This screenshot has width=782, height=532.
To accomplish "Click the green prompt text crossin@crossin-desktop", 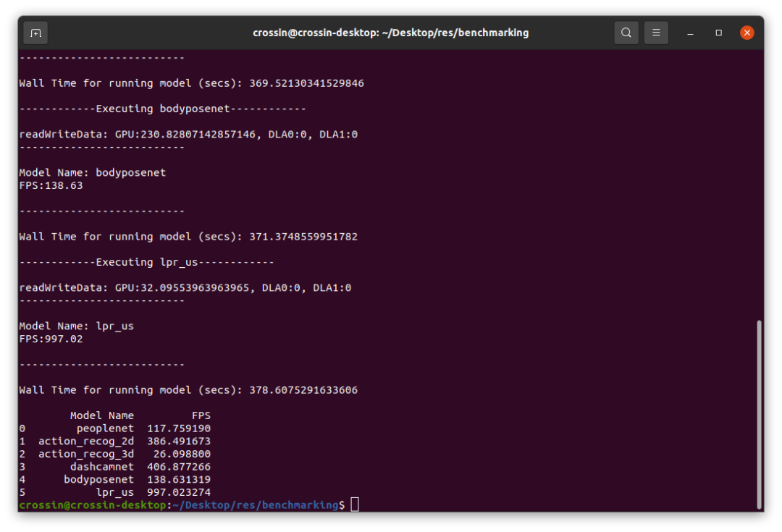I will (92, 505).
